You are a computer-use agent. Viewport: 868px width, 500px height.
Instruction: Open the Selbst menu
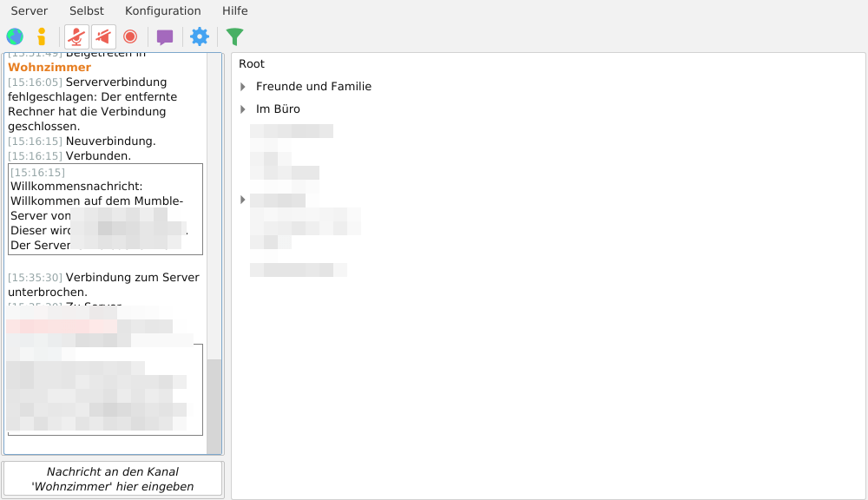(86, 10)
